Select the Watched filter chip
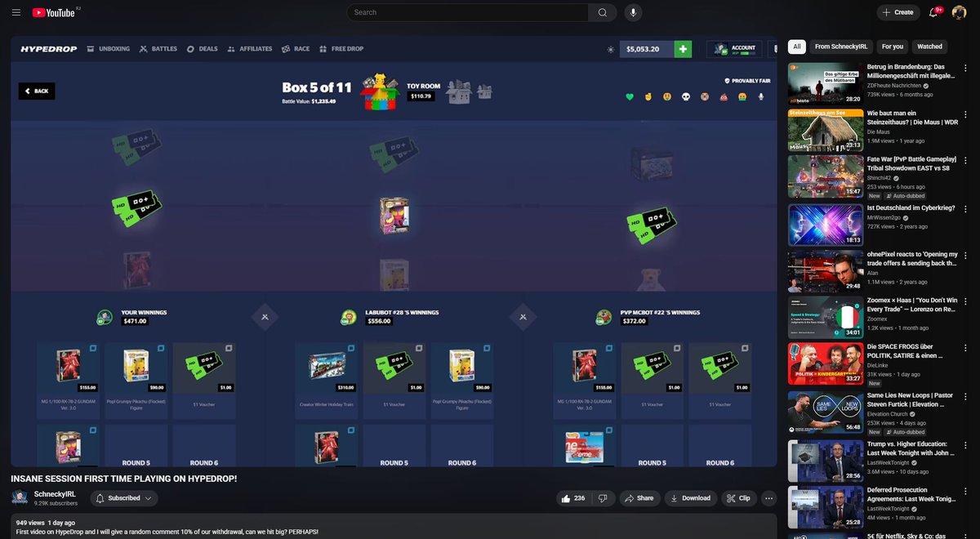Screen dimensions: 980x539 coord(929,47)
